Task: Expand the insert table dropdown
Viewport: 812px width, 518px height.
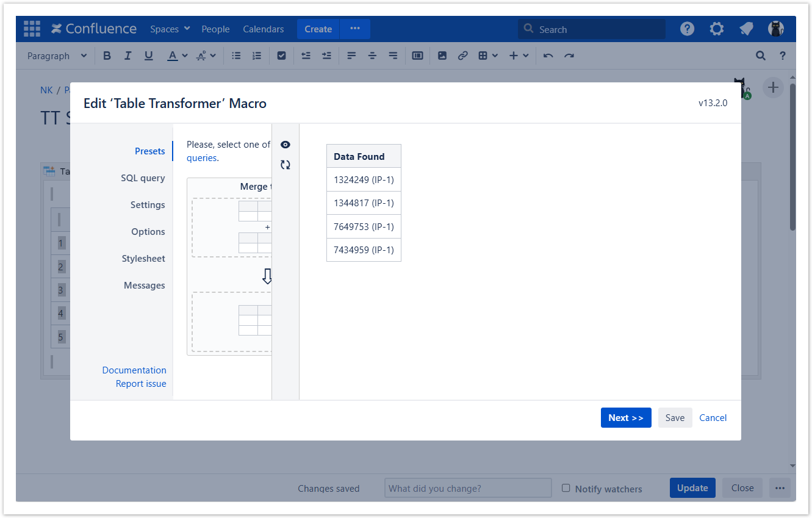Action: [488, 56]
